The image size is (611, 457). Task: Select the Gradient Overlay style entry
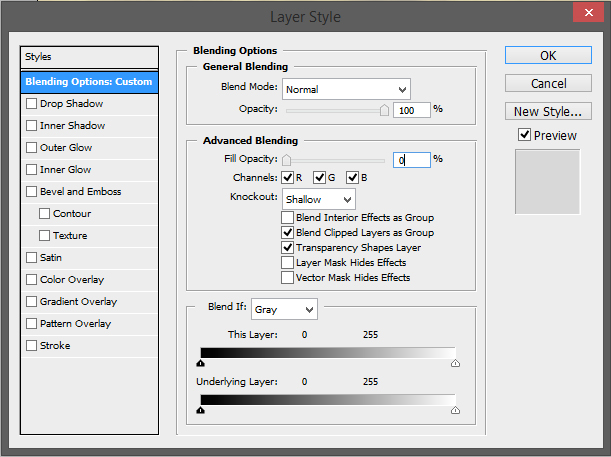pos(78,302)
